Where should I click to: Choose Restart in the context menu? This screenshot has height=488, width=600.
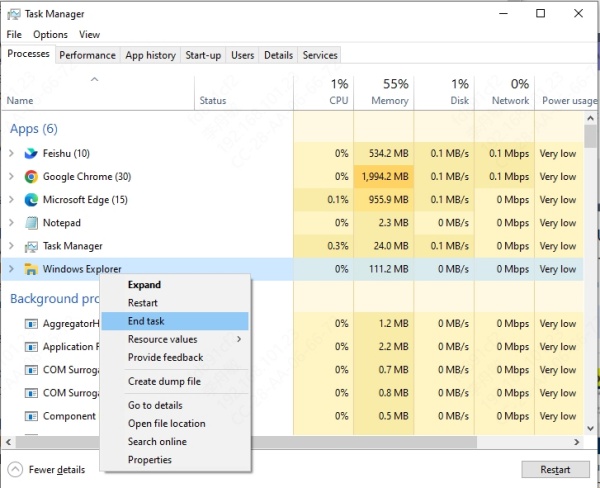175,303
